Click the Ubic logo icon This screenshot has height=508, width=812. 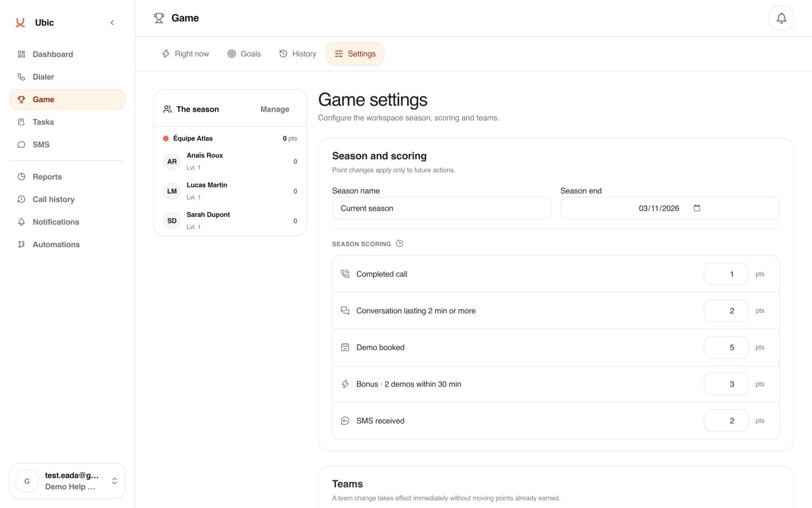pyautogui.click(x=20, y=23)
